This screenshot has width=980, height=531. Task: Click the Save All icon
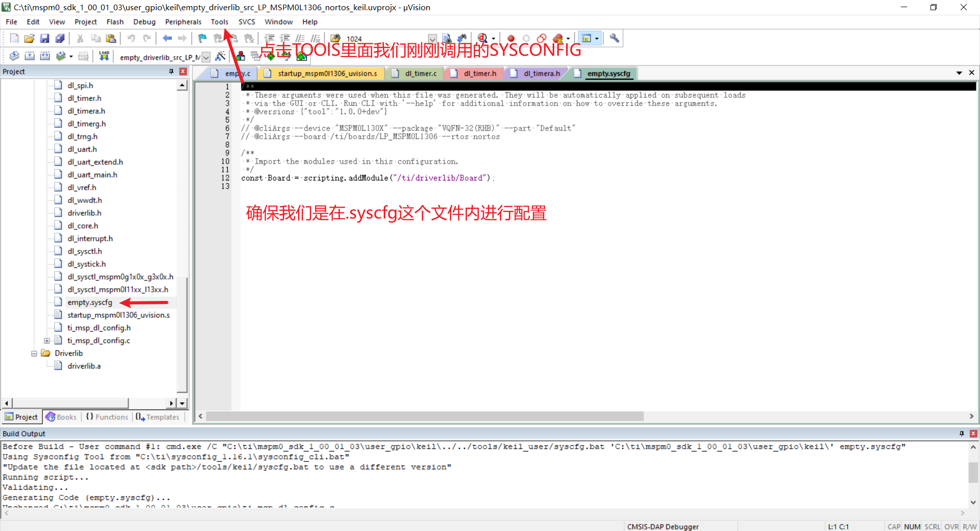pyautogui.click(x=60, y=38)
